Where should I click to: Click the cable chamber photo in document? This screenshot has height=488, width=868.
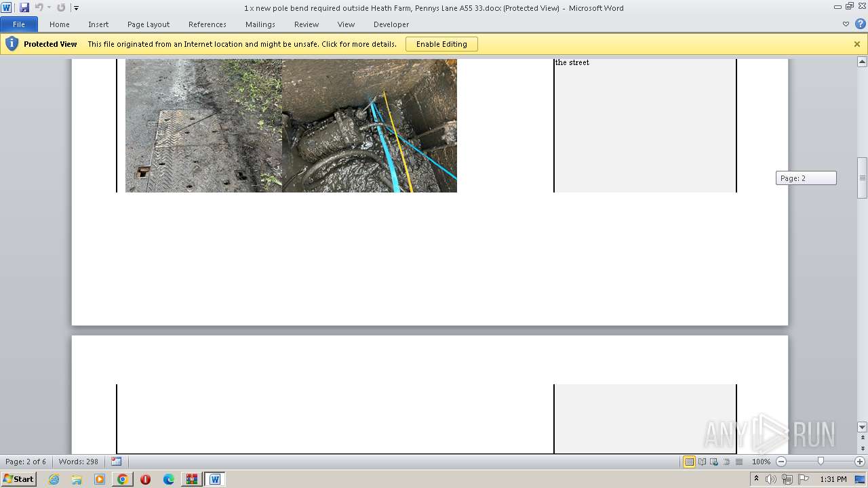[370, 125]
